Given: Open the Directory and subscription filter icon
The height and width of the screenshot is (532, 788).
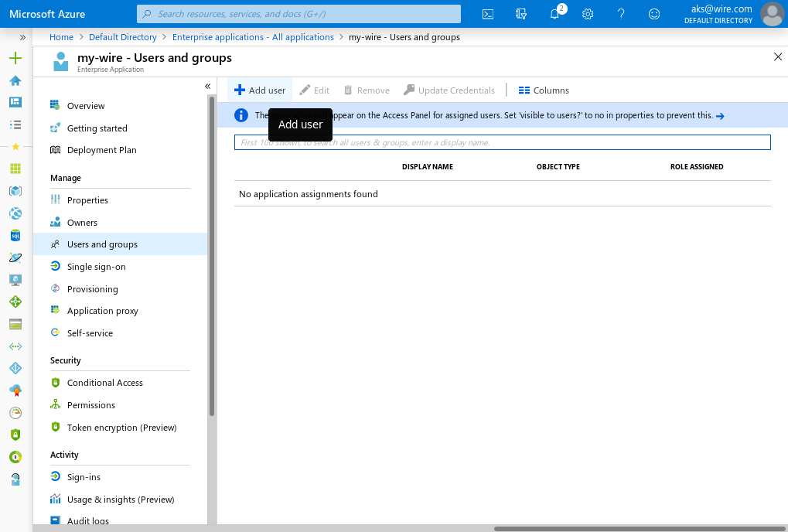Looking at the screenshot, I should pos(521,14).
